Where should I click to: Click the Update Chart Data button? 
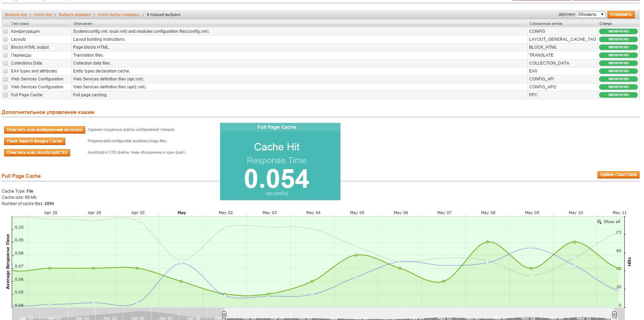[618, 175]
